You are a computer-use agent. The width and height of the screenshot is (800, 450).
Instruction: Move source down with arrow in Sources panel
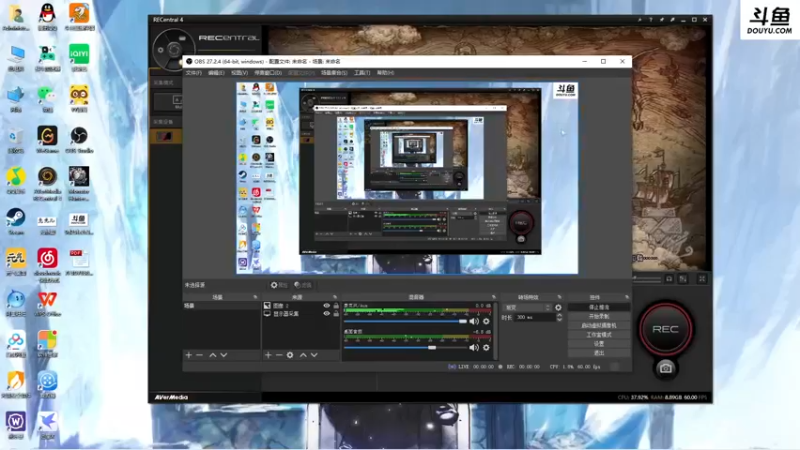click(x=314, y=355)
